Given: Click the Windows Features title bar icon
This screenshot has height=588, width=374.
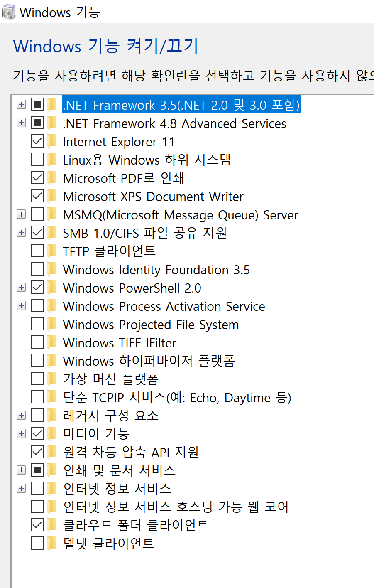Looking at the screenshot, I should point(8,12).
